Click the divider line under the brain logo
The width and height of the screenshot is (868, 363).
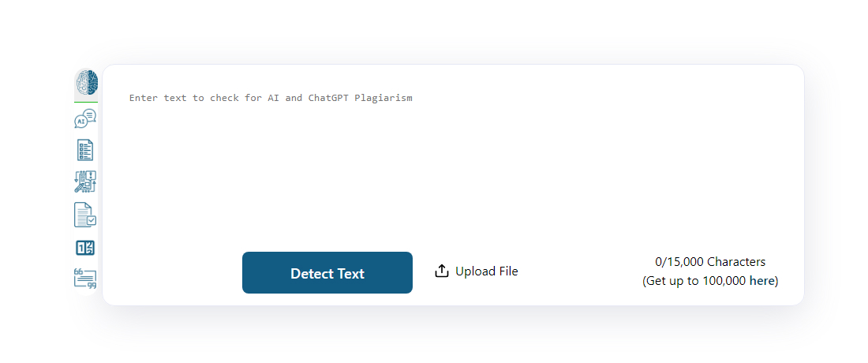[x=86, y=102]
